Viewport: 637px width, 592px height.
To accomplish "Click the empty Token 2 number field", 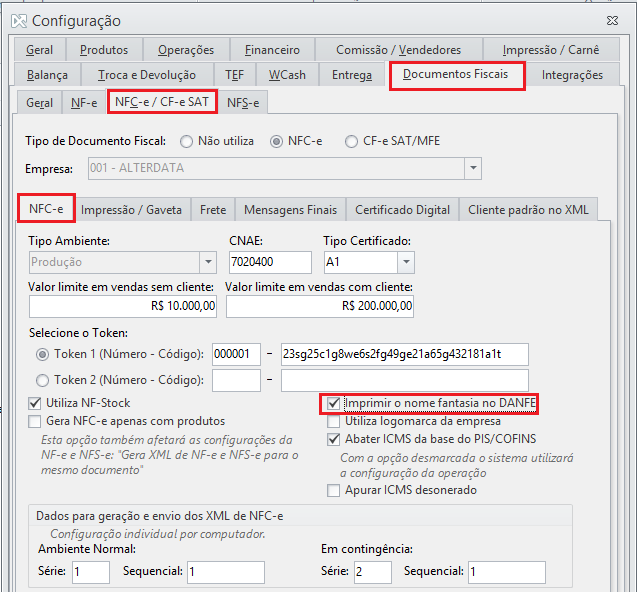I will click(236, 380).
